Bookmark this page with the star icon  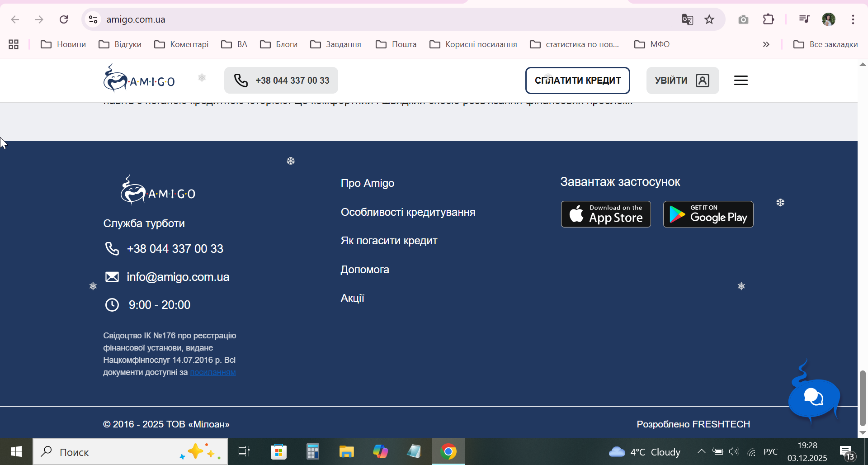click(709, 19)
